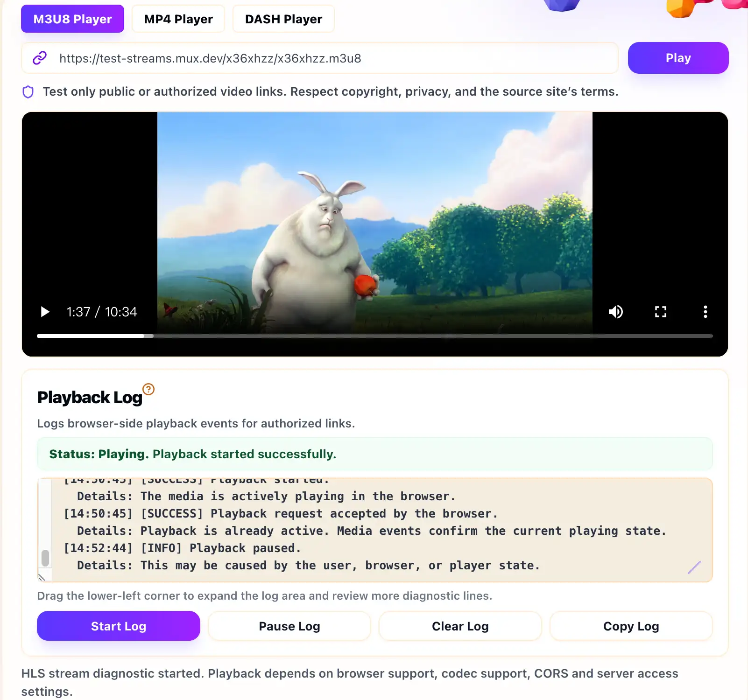
Task: Click the Playback Log heading
Action: tap(90, 398)
